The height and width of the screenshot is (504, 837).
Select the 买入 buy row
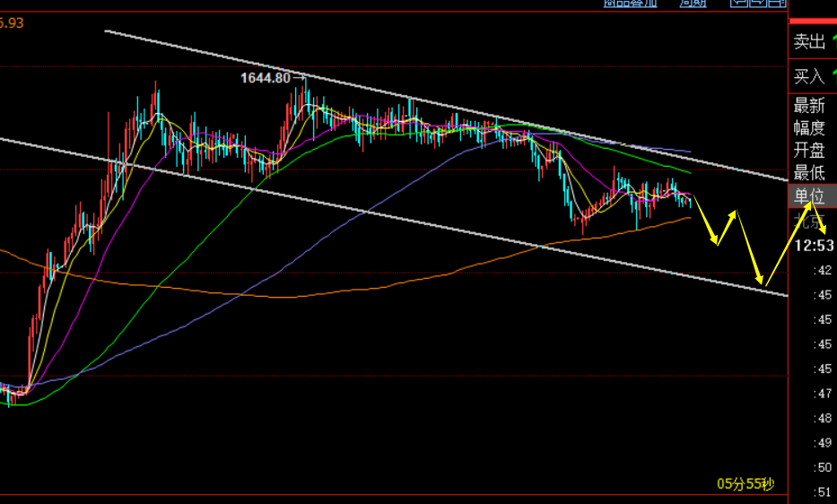coord(813,76)
